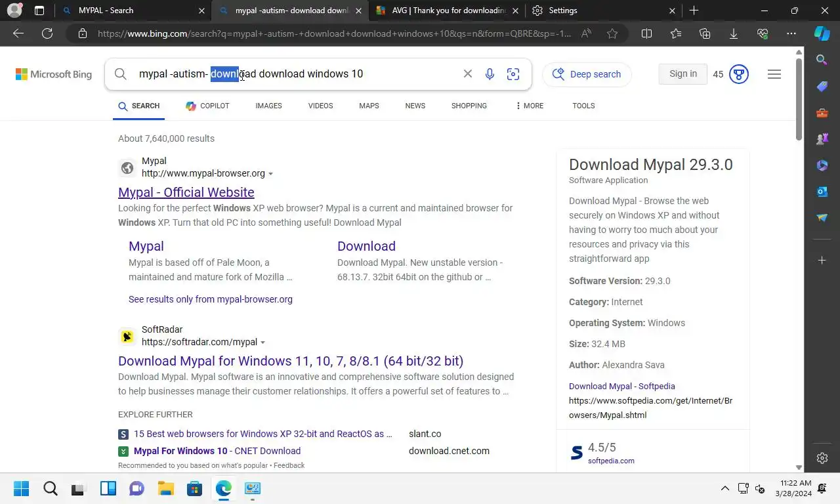Go back to previous page

[18, 33]
